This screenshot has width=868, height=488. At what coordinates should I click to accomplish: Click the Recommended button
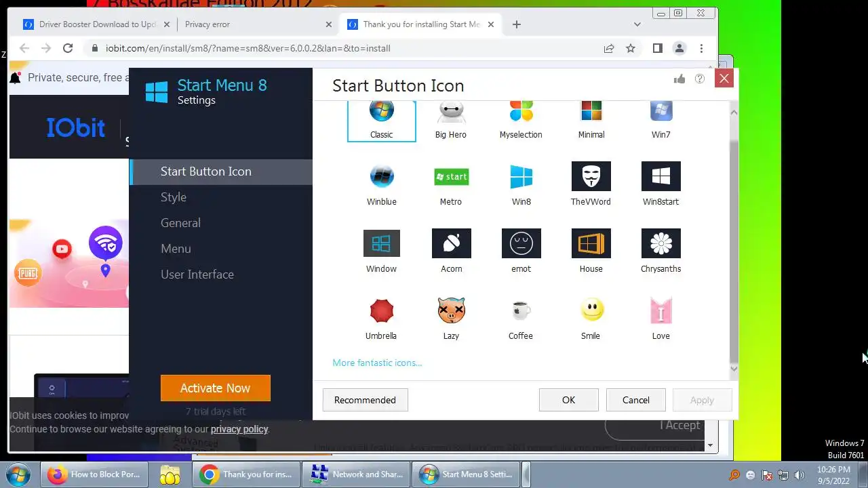click(x=365, y=400)
